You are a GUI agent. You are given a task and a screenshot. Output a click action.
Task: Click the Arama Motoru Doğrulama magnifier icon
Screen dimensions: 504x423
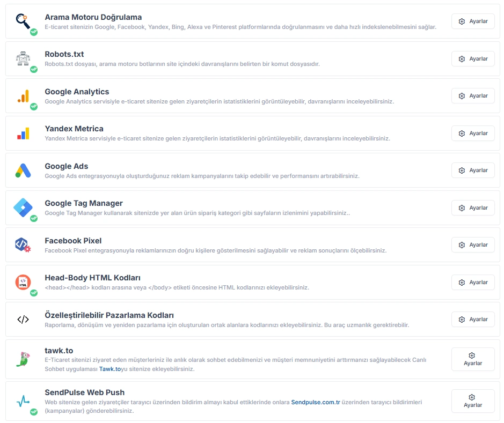[x=23, y=21]
